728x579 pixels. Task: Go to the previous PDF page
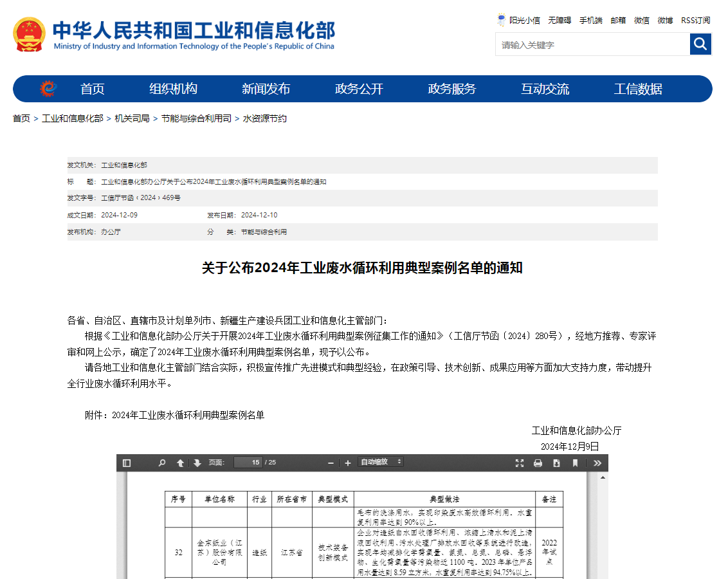coord(180,462)
